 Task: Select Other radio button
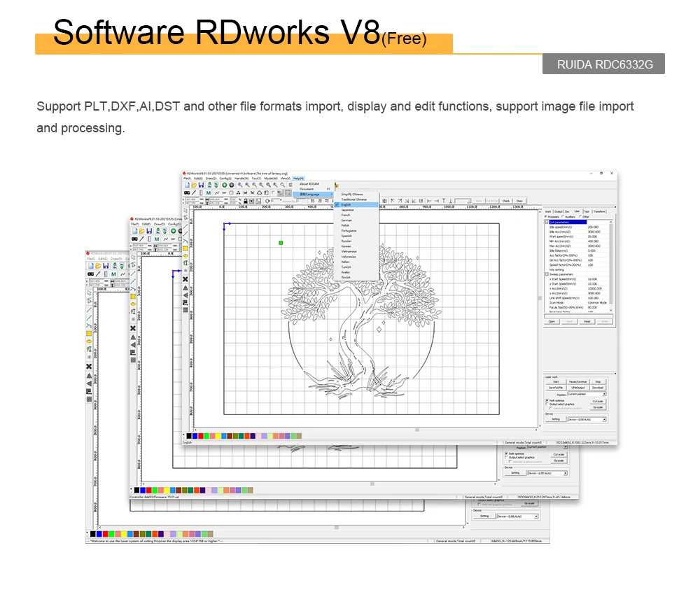click(x=580, y=217)
